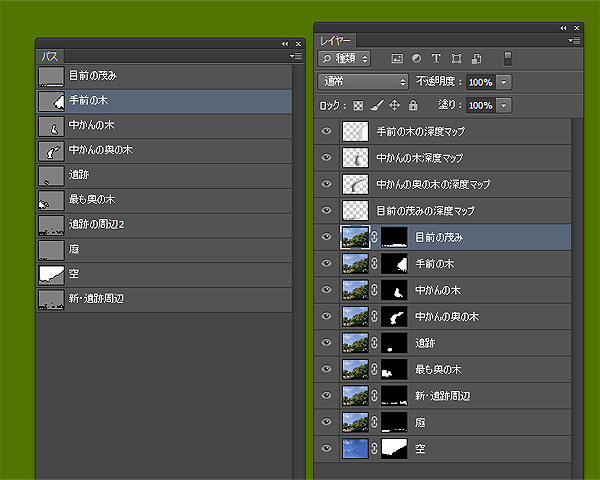Screen dimensions: 600x480
Task: Hide the 空 layer using eye icon
Action: [x=326, y=449]
